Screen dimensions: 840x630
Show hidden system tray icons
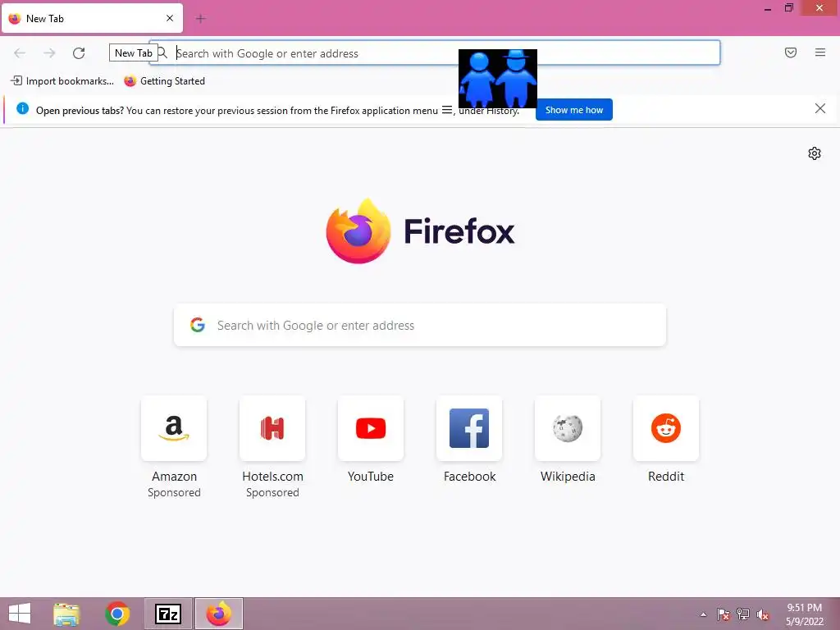point(703,614)
